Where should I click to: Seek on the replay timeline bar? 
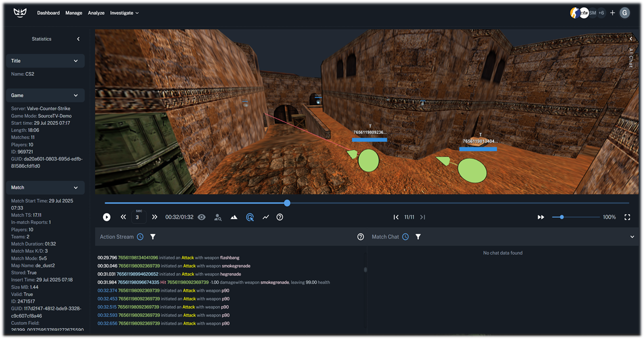[367, 203]
